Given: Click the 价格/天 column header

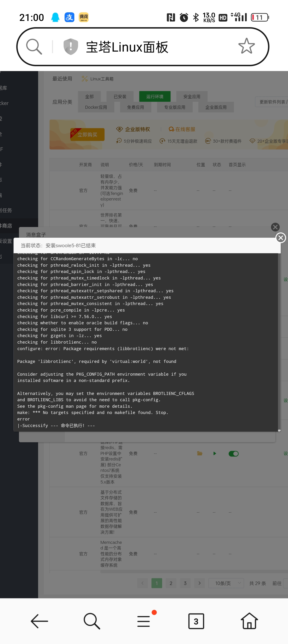Looking at the screenshot, I should [x=136, y=165].
